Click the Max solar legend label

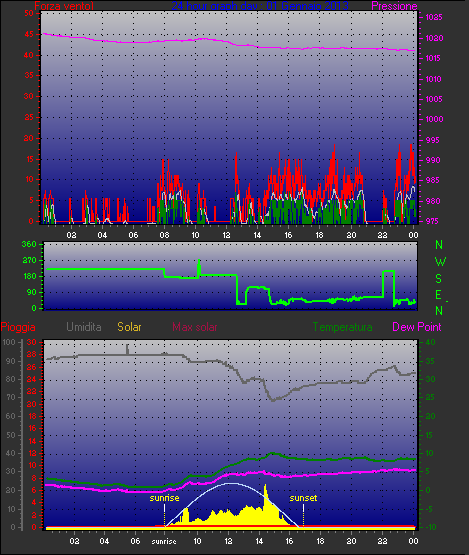coord(195,327)
